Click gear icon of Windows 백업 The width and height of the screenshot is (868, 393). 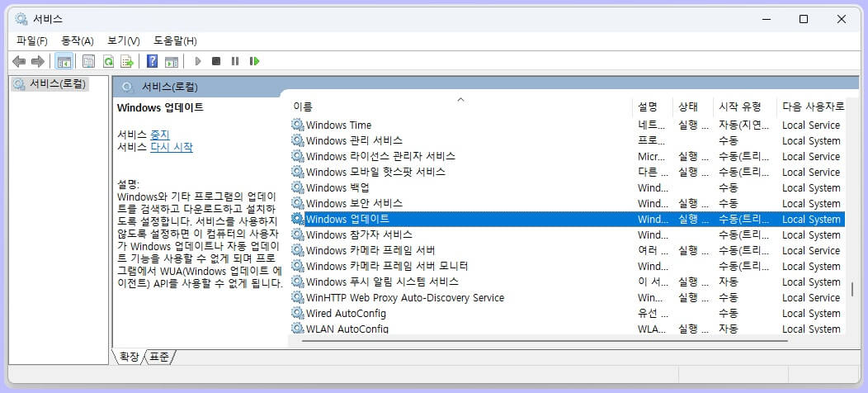(298, 188)
